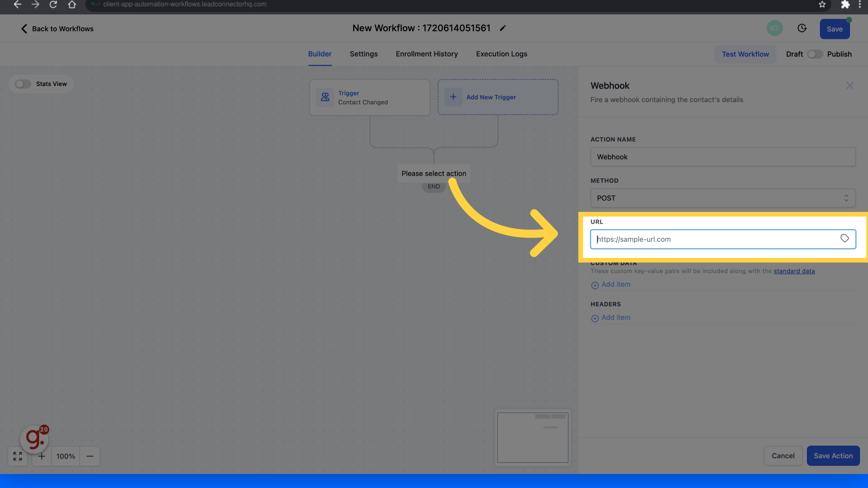Add item under Headers
Screen dimensions: 868x488
[x=611, y=318]
